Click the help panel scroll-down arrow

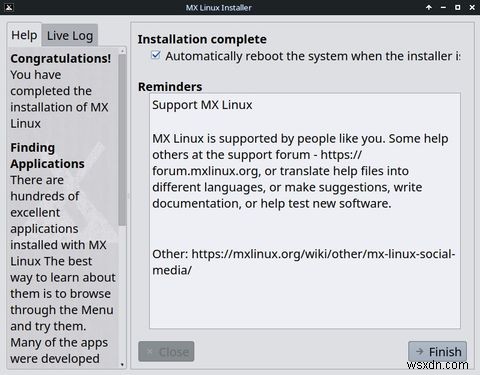click(x=122, y=364)
